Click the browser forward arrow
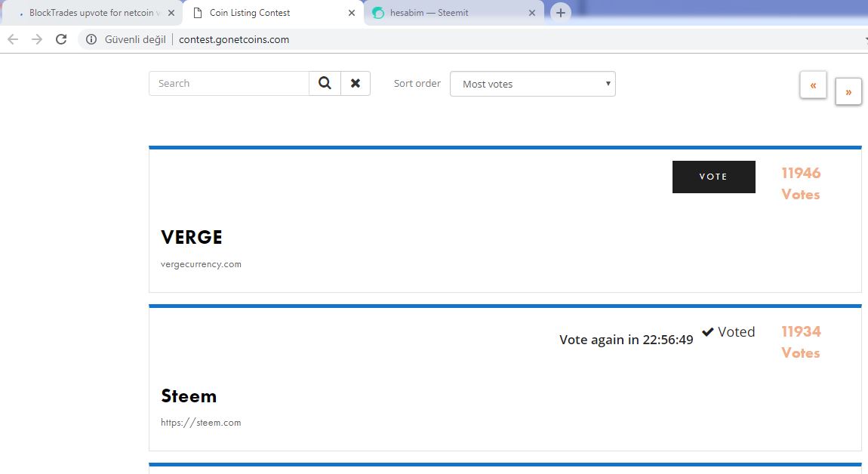Image resolution: width=868 pixels, height=474 pixels. pyautogui.click(x=37, y=39)
